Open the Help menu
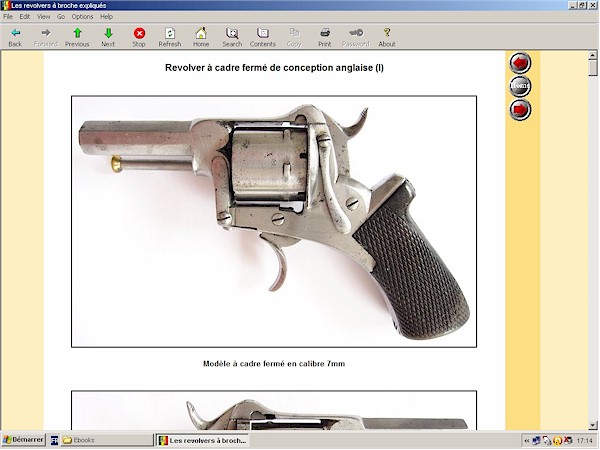This screenshot has height=450, width=600. pyautogui.click(x=106, y=17)
